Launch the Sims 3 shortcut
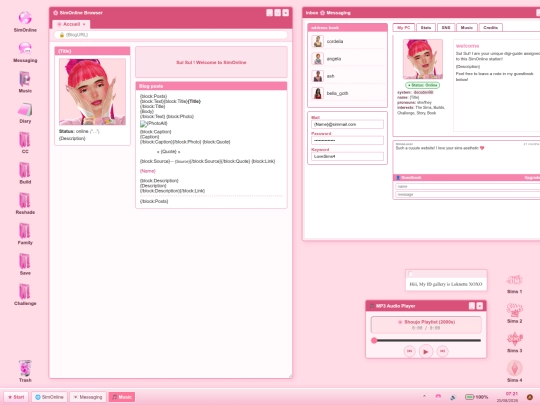Screen dimensions: 540x405 (x=515, y=343)
